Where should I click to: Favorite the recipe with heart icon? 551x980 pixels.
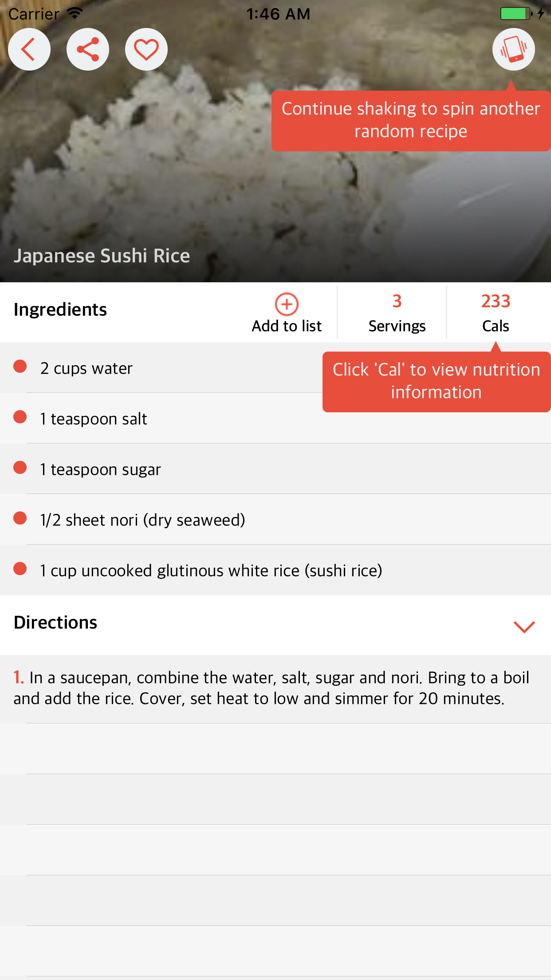146,49
